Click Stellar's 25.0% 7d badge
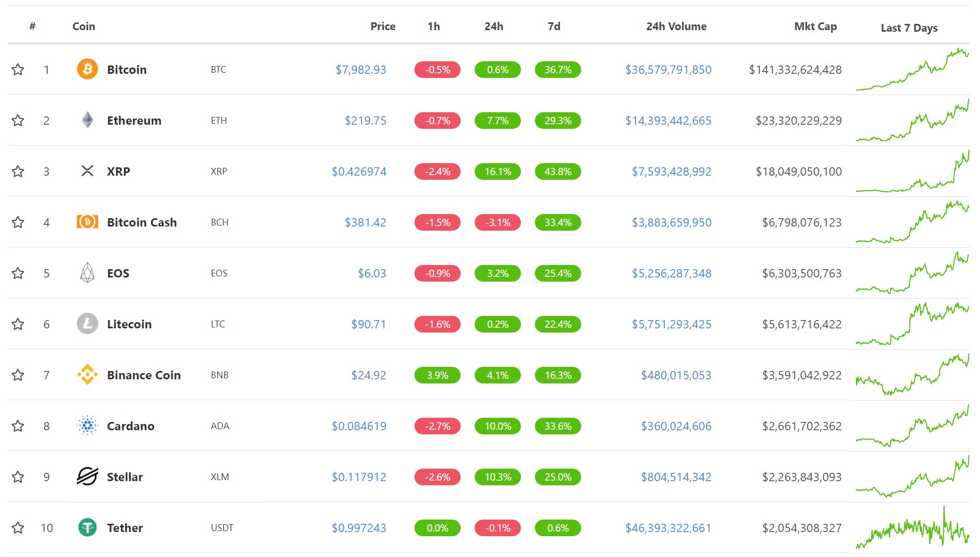The height and width of the screenshot is (557, 980). [558, 476]
